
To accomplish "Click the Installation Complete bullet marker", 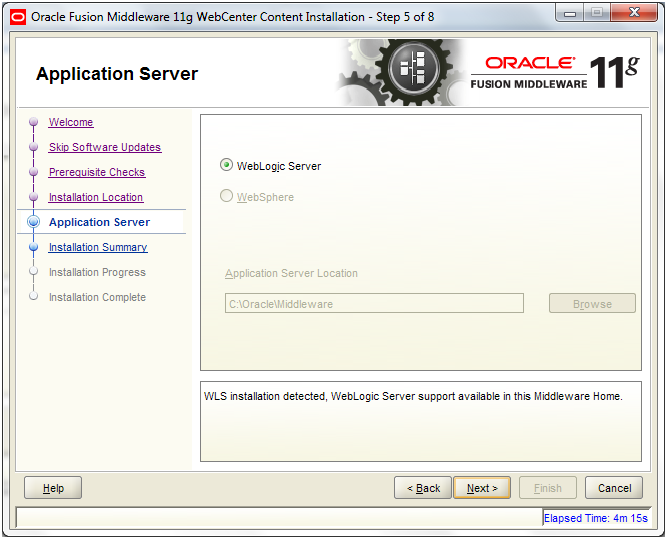I will click(x=34, y=296).
